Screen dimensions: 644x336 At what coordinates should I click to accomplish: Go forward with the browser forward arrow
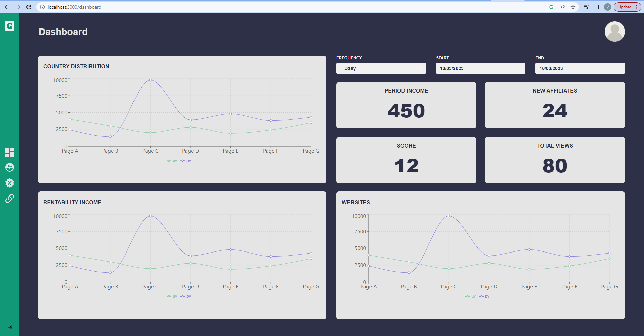pyautogui.click(x=18, y=7)
